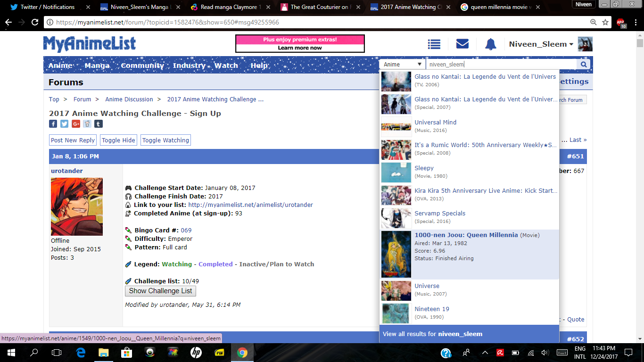Viewport: 644px width, 362px height.
Task: Click the Post New Reply button
Action: click(73, 140)
